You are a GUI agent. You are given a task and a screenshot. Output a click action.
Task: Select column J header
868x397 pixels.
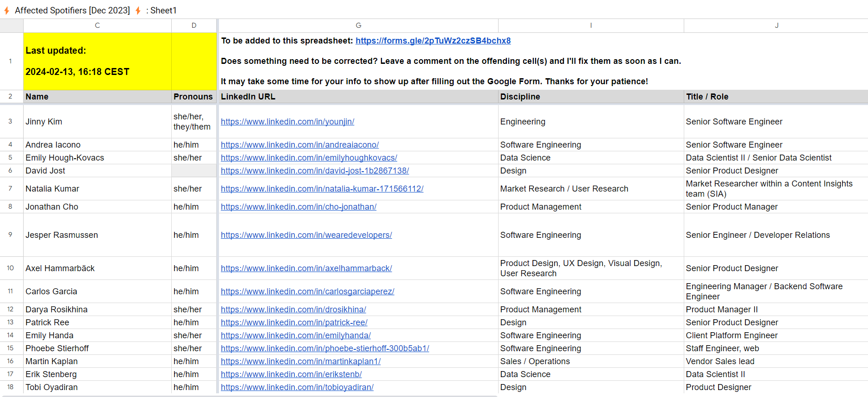point(776,25)
